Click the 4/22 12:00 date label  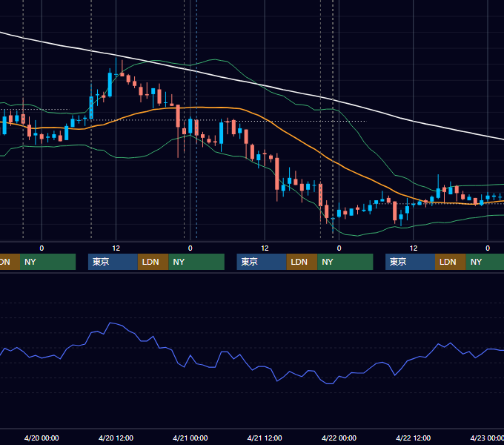click(413, 438)
